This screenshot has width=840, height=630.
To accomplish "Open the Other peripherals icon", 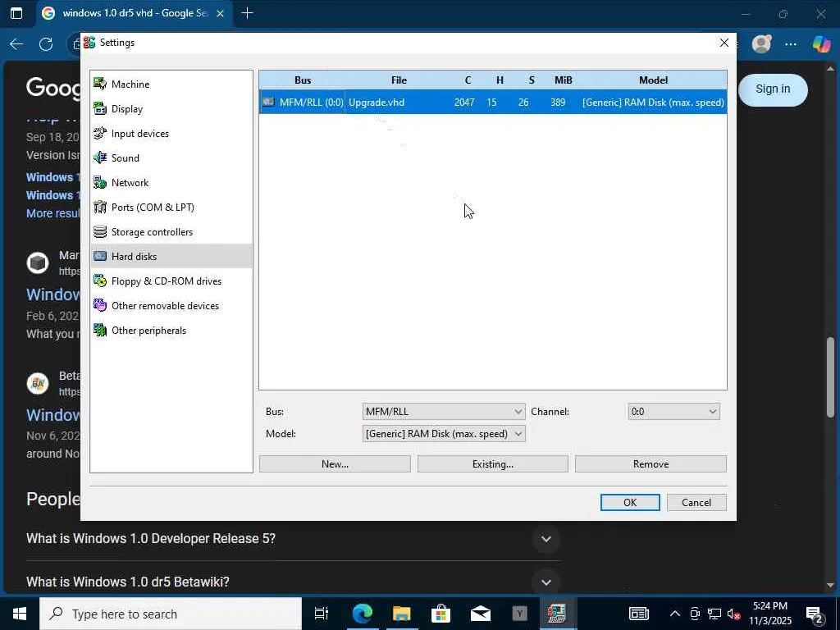I will 100,330.
